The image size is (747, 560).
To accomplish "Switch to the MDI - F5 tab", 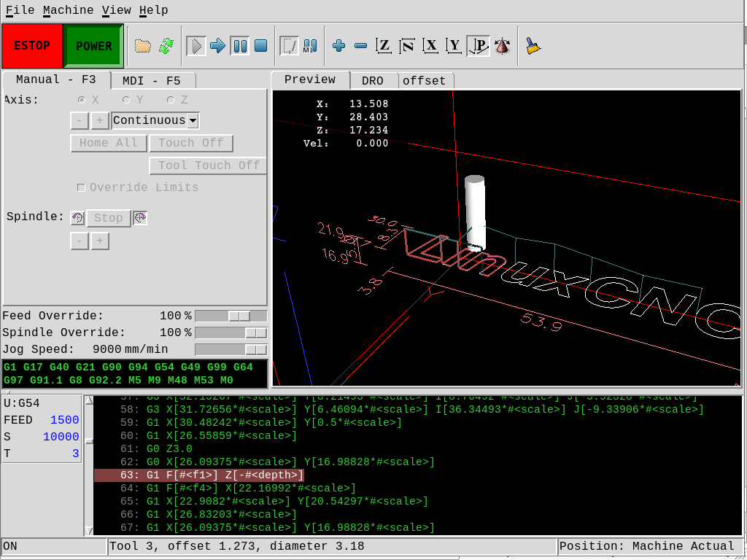I will (152, 81).
